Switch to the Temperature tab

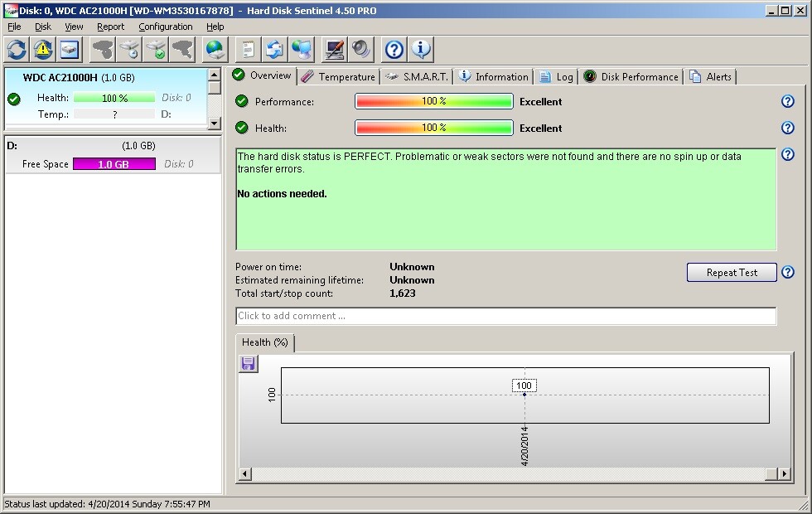(x=339, y=76)
